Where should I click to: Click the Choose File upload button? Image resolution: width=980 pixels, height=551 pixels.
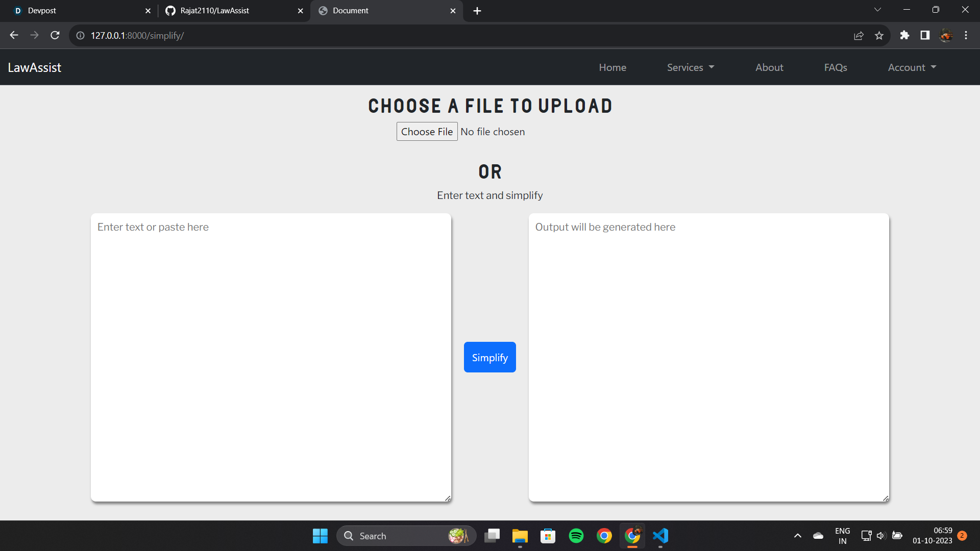tap(427, 132)
